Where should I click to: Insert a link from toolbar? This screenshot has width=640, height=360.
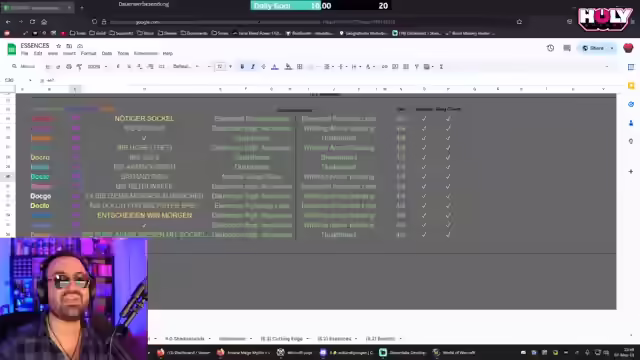pos(384,67)
